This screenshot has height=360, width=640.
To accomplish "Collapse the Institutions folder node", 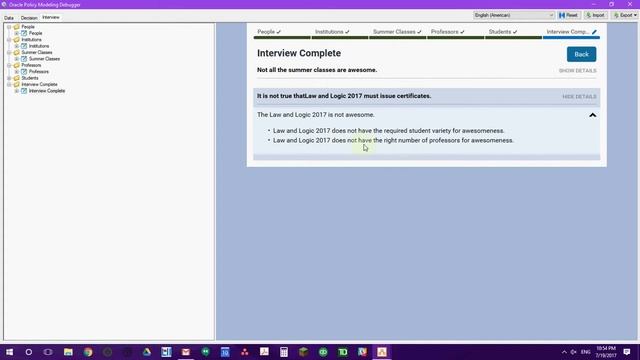I will [9, 40].
